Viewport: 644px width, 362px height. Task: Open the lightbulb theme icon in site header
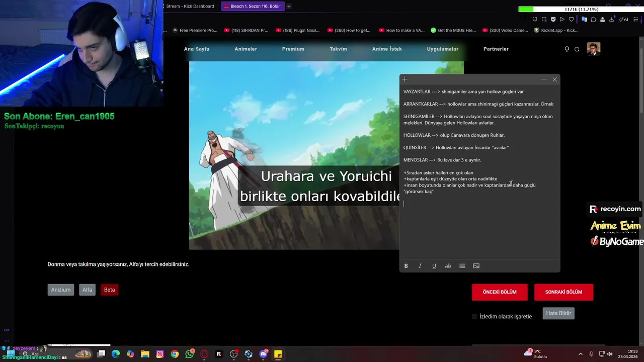point(567,49)
